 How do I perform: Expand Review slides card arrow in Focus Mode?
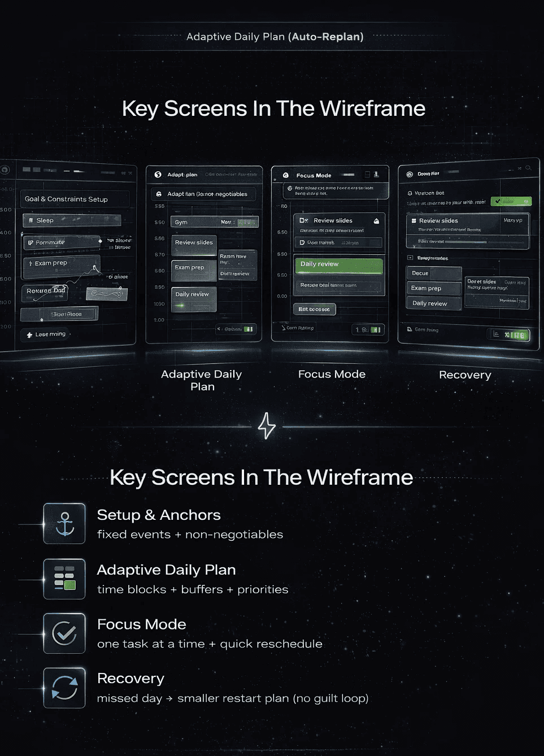[x=376, y=221]
